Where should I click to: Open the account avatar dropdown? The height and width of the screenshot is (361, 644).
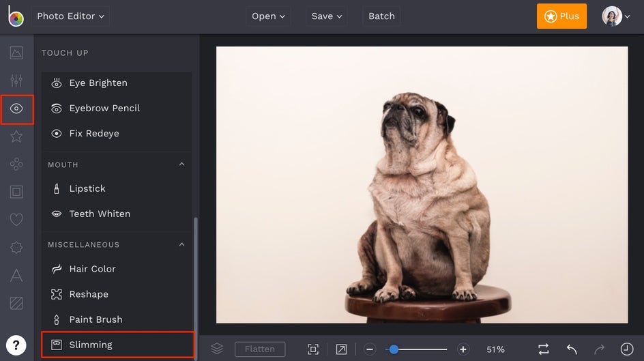[x=615, y=16]
